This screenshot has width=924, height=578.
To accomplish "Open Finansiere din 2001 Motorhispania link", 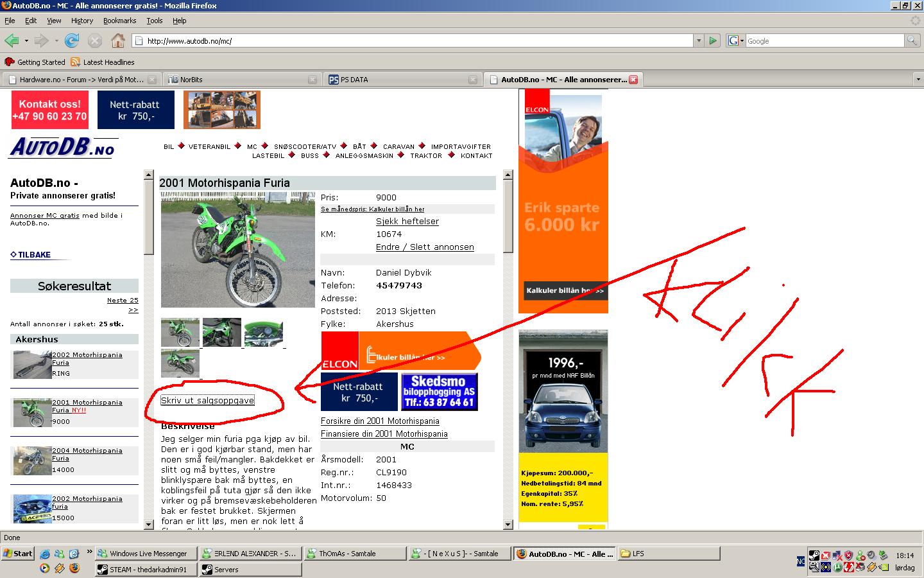I will (x=384, y=433).
